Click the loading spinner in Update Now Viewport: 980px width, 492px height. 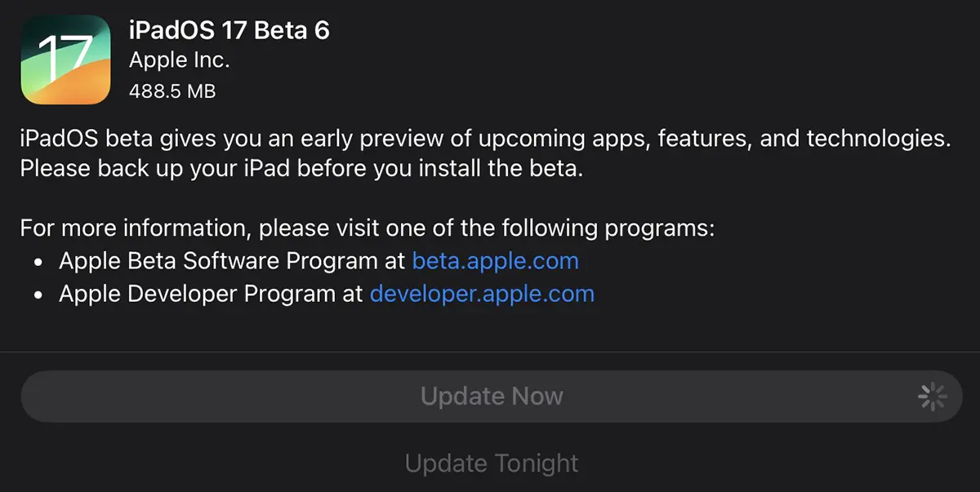[932, 397]
